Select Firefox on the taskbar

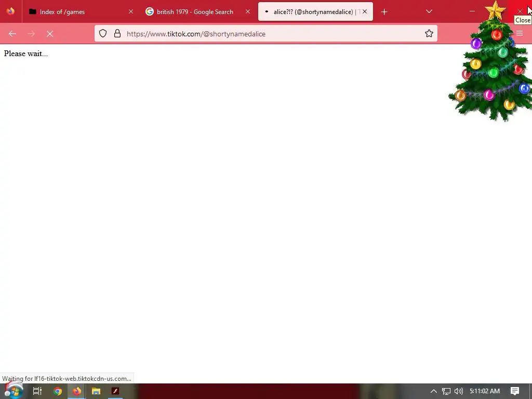pyautogui.click(x=77, y=391)
